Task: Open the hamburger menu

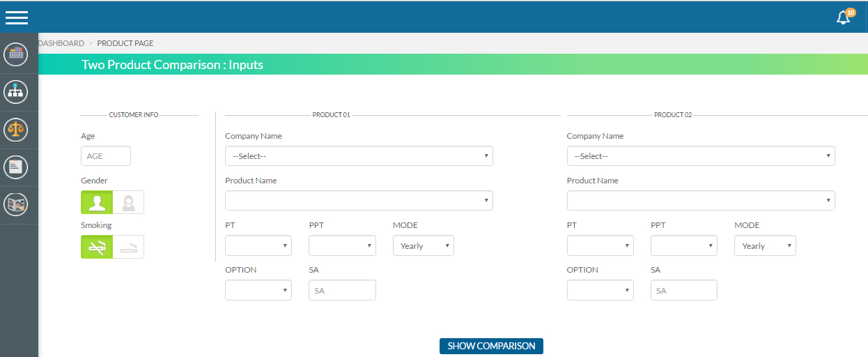Action: (17, 17)
